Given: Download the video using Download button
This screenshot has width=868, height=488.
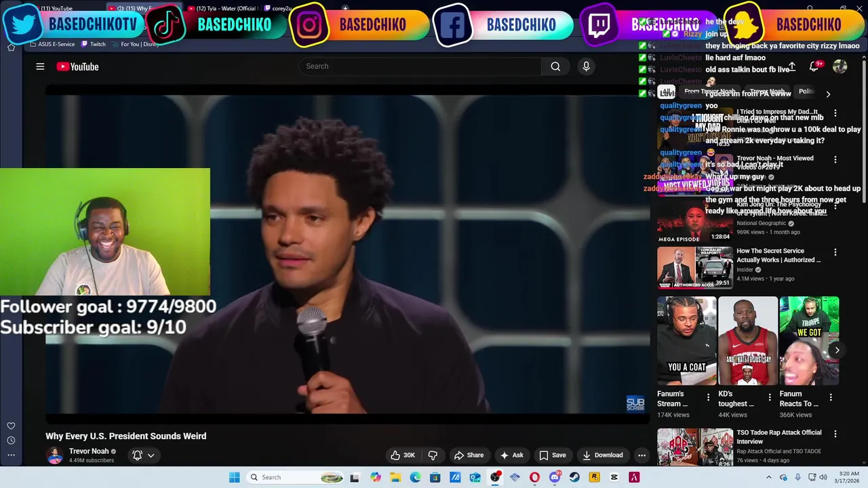Looking at the screenshot, I should 602,455.
